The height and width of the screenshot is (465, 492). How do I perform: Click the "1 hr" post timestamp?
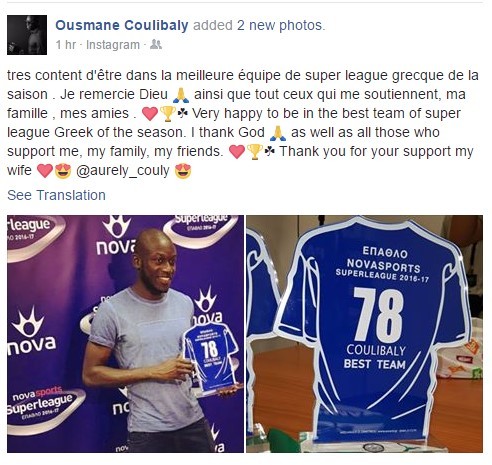click(66, 45)
